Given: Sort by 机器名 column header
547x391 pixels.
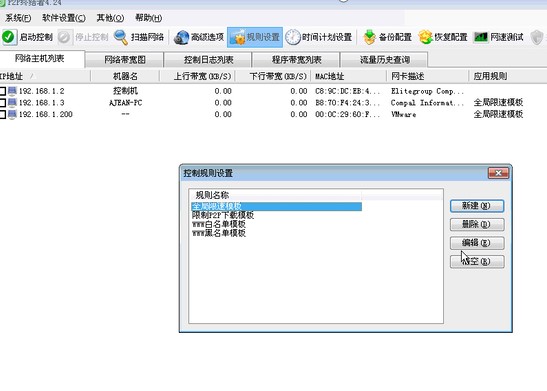Looking at the screenshot, I should coord(125,76).
